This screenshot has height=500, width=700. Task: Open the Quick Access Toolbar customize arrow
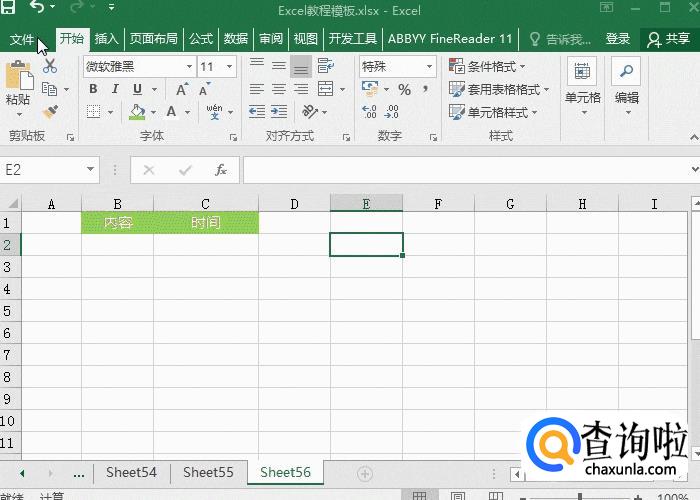[111, 7]
